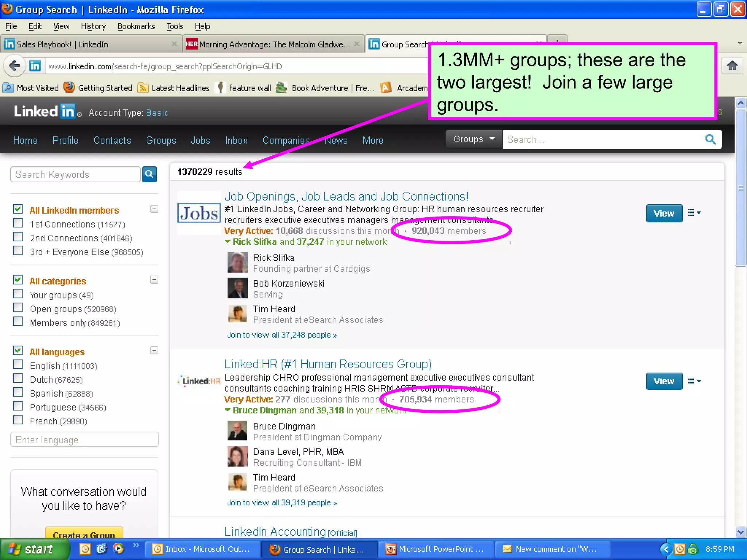
Task: Go to Contacts in LinkedIn navigation
Action: pos(112,140)
